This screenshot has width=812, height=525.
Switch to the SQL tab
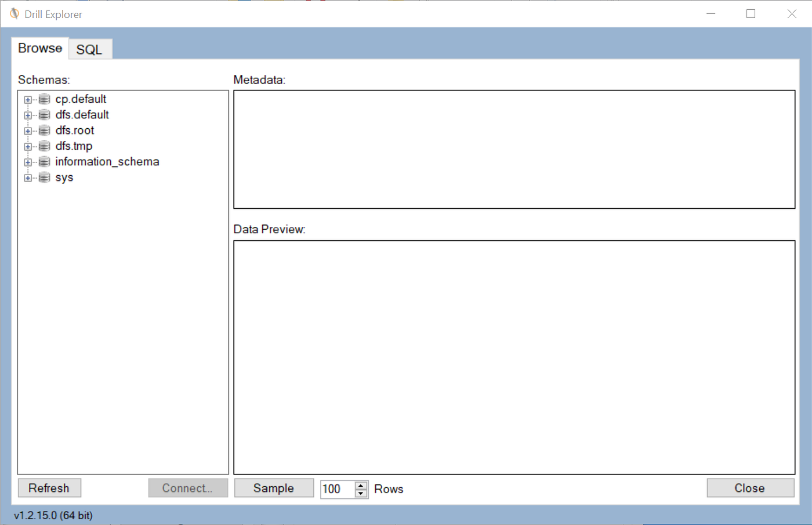pos(90,49)
